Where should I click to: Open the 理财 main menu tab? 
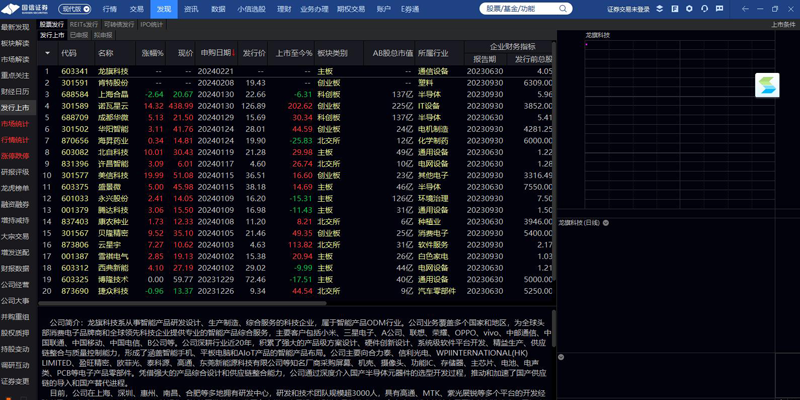(x=284, y=9)
